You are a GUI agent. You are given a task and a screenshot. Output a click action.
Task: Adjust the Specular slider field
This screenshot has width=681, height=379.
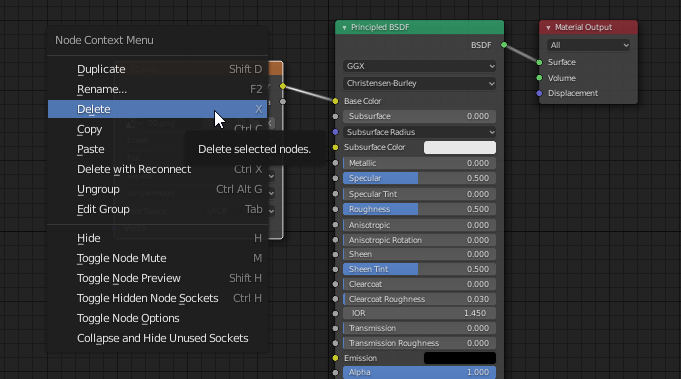click(420, 178)
